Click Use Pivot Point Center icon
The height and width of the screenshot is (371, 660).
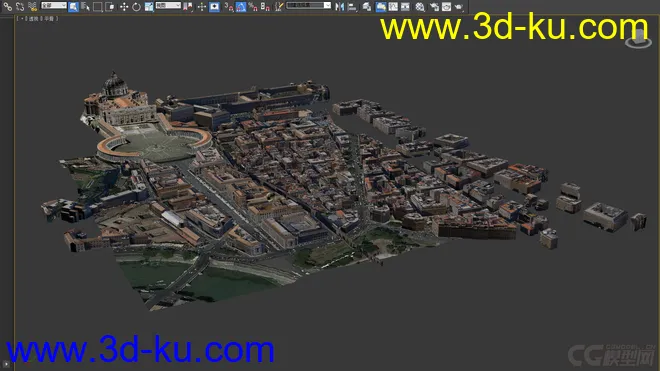188,7
